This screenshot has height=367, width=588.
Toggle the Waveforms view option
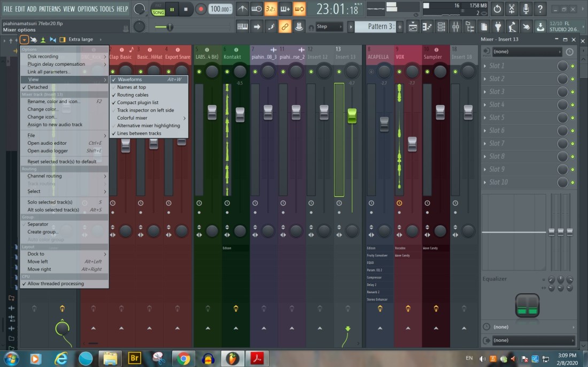[130, 80]
